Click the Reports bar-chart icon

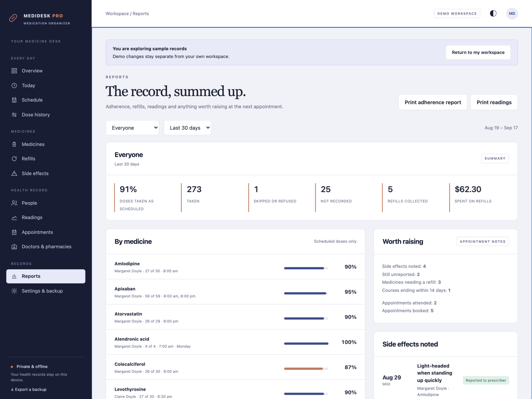pos(14,276)
